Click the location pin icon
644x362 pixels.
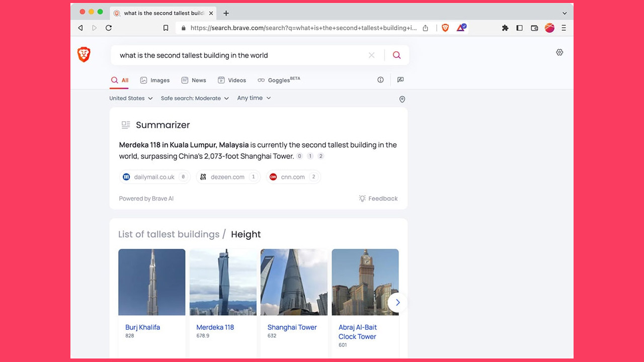click(x=402, y=100)
